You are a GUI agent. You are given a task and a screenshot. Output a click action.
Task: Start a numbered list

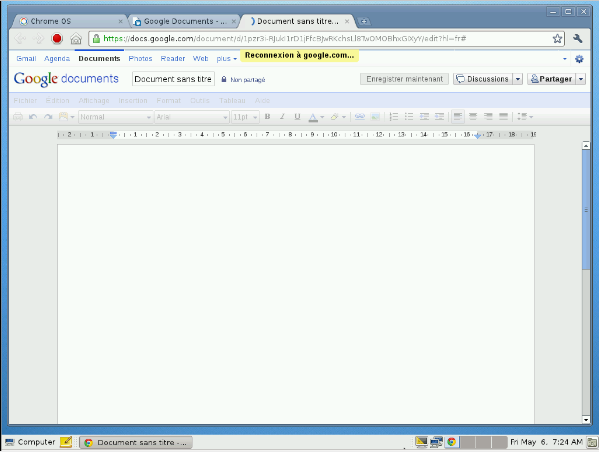point(393,117)
